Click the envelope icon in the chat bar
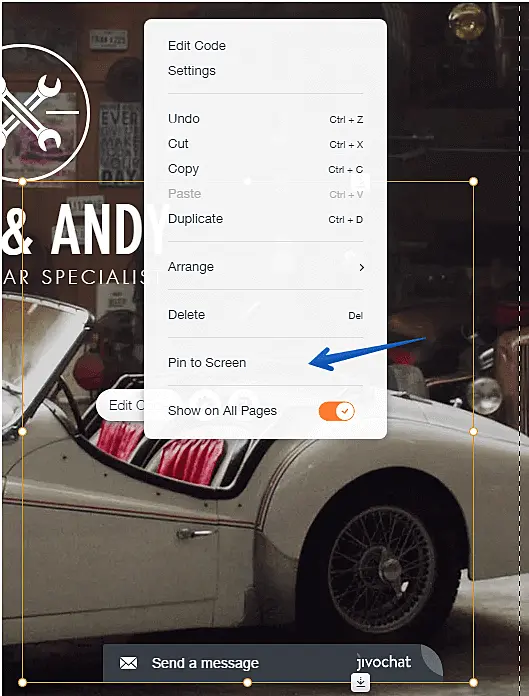This screenshot has height=696, width=529. click(129, 663)
